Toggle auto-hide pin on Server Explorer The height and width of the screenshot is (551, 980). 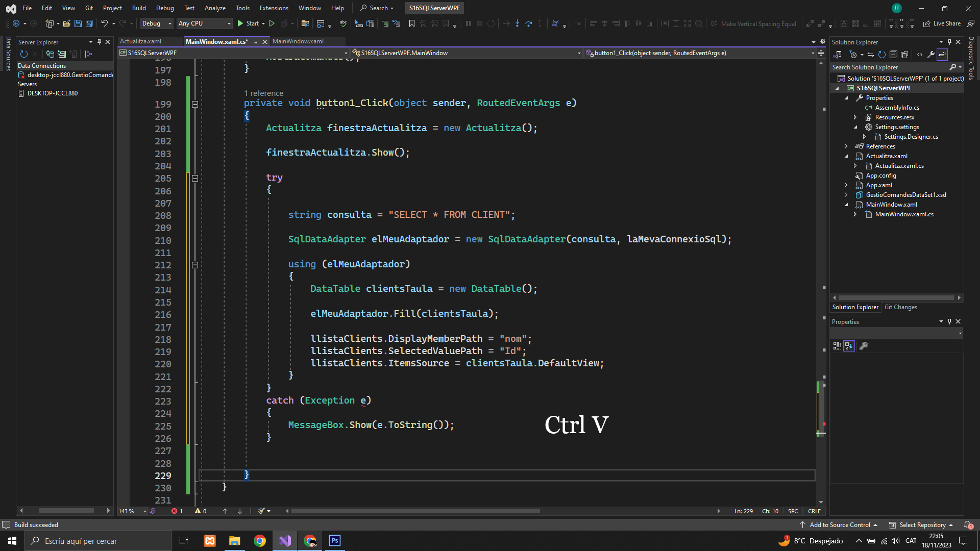tap(99, 42)
